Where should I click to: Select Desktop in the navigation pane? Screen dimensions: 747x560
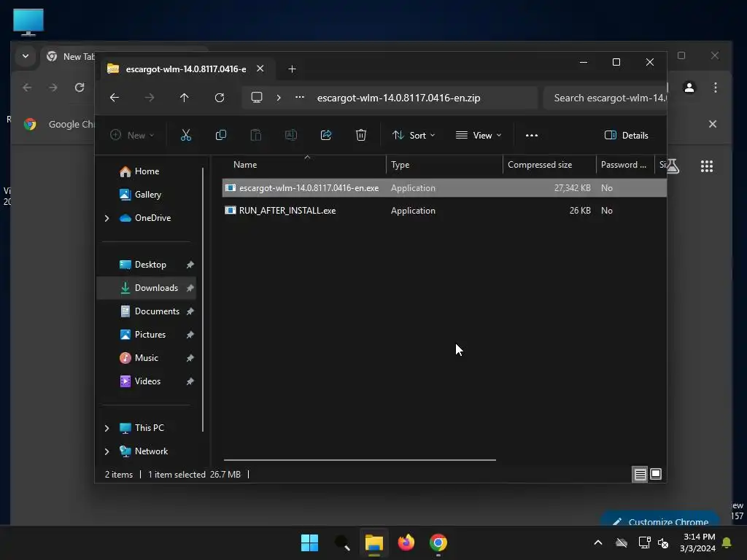146,265
